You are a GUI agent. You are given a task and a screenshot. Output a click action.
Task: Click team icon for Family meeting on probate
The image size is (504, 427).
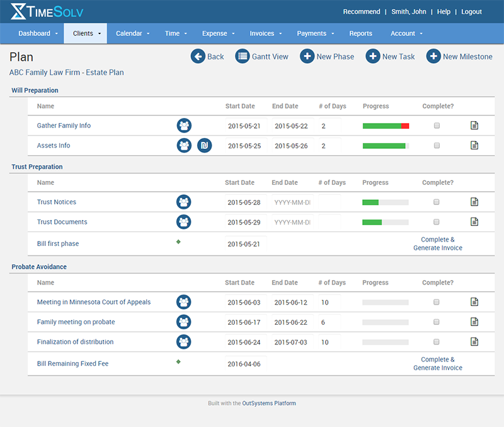click(x=183, y=322)
